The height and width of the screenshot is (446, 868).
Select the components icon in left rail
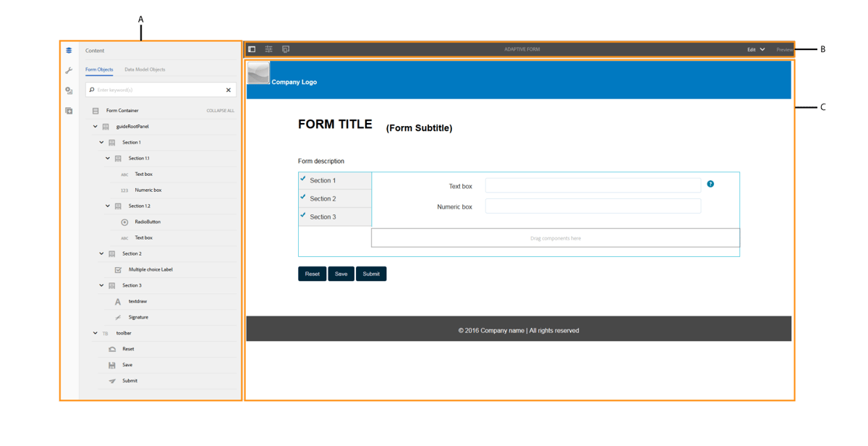(68, 110)
